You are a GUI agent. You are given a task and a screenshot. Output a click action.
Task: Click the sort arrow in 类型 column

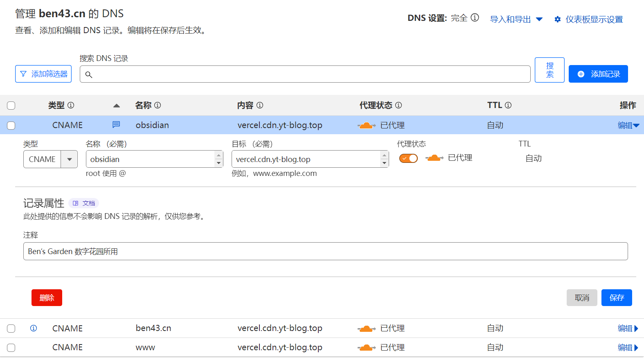(x=117, y=106)
